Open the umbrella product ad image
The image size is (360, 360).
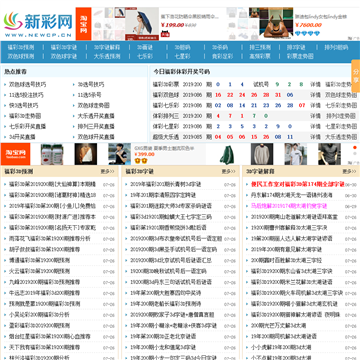click(142, 24)
